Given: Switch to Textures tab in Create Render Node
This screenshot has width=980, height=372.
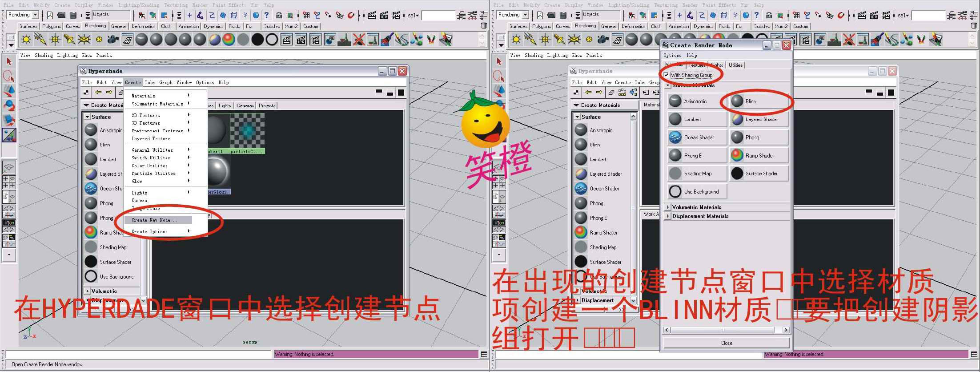Looking at the screenshot, I should point(697,65).
